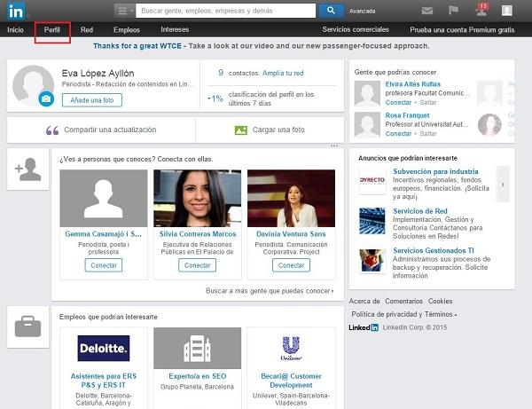Click the next arrow in the ads panel
This screenshot has width=532, height=409.
coord(503,185)
